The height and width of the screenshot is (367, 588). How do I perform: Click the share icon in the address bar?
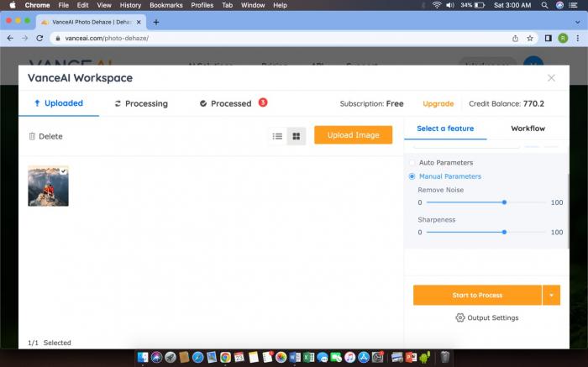click(x=515, y=39)
